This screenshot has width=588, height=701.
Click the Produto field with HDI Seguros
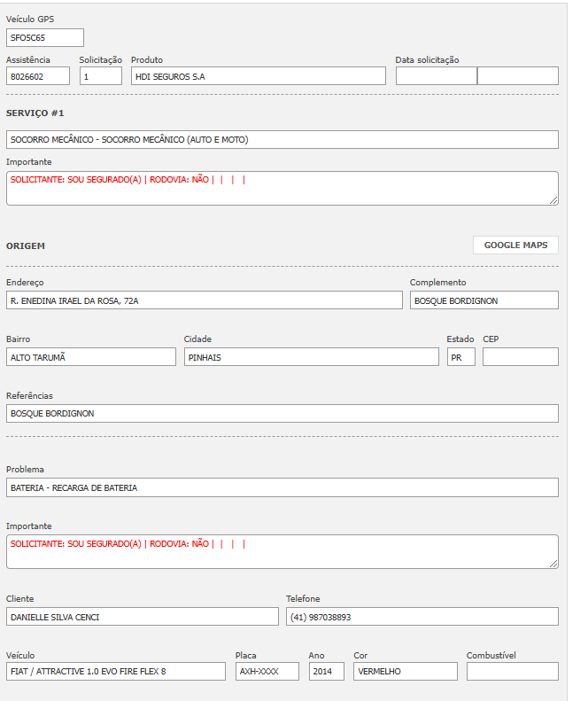258,76
